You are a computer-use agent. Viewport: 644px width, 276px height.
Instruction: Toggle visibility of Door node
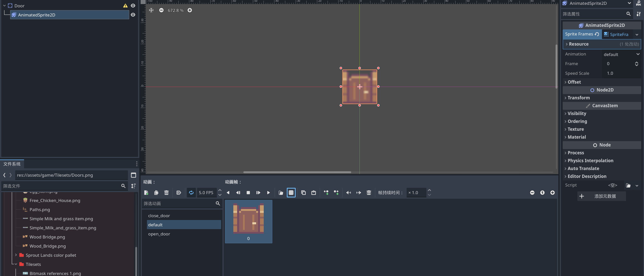click(133, 6)
